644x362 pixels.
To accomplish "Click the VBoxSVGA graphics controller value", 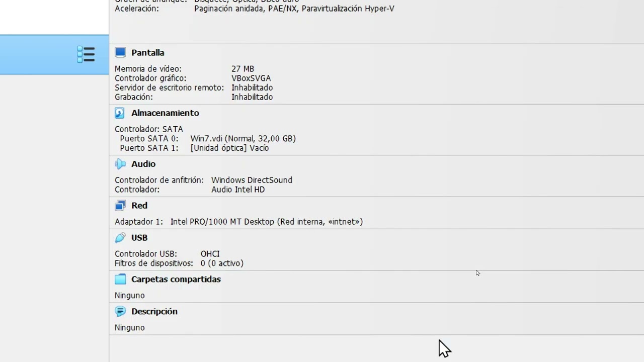I will 251,78.
